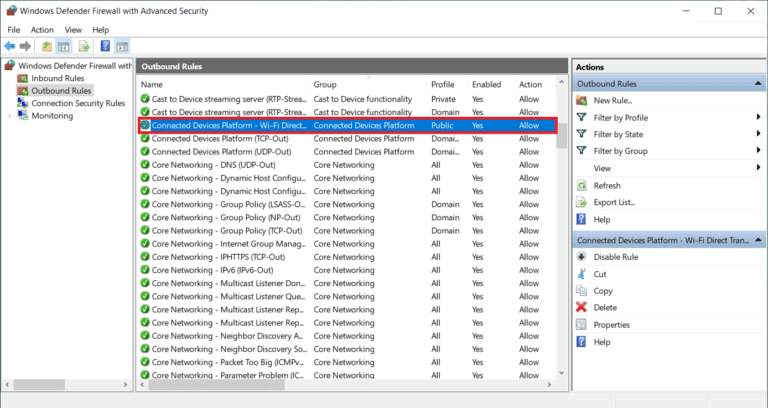Viewport: 768px width, 408px height.
Task: Click the rules list vertical scrollbar
Action: click(x=562, y=250)
